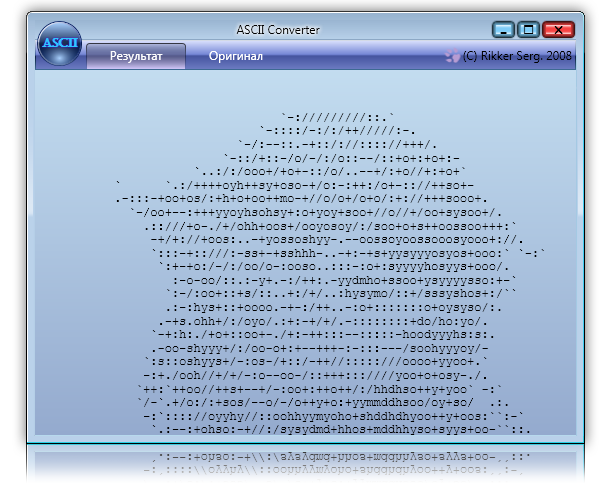Click the round ASCII logo button
This screenshot has height=493, width=610.
click(58, 44)
